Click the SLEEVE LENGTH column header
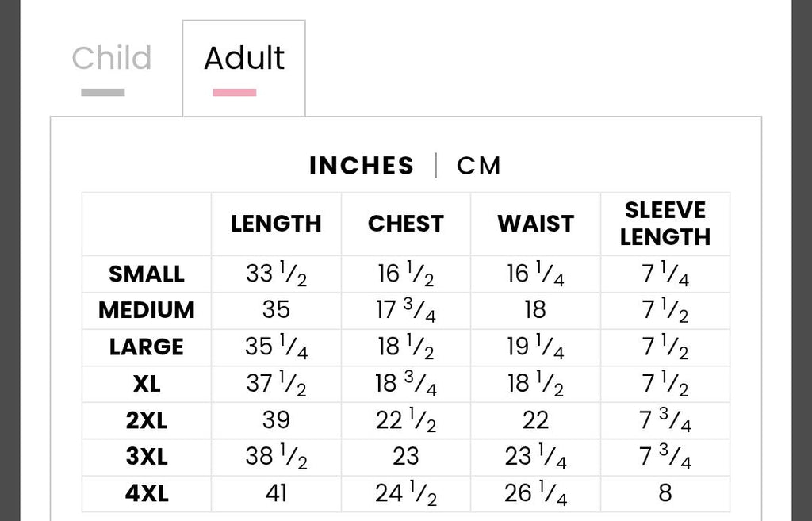The width and height of the screenshot is (812, 521). pyautogui.click(x=665, y=224)
